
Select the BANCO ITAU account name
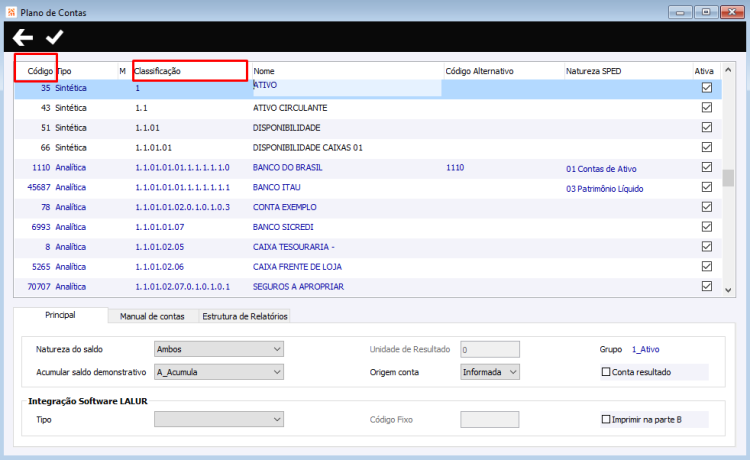(x=276, y=187)
